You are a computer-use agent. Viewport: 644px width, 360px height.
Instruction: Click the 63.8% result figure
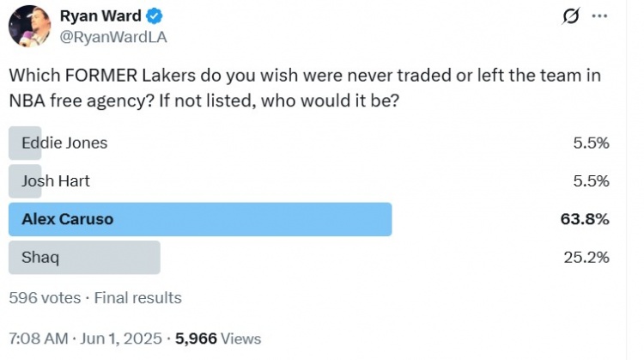point(586,219)
